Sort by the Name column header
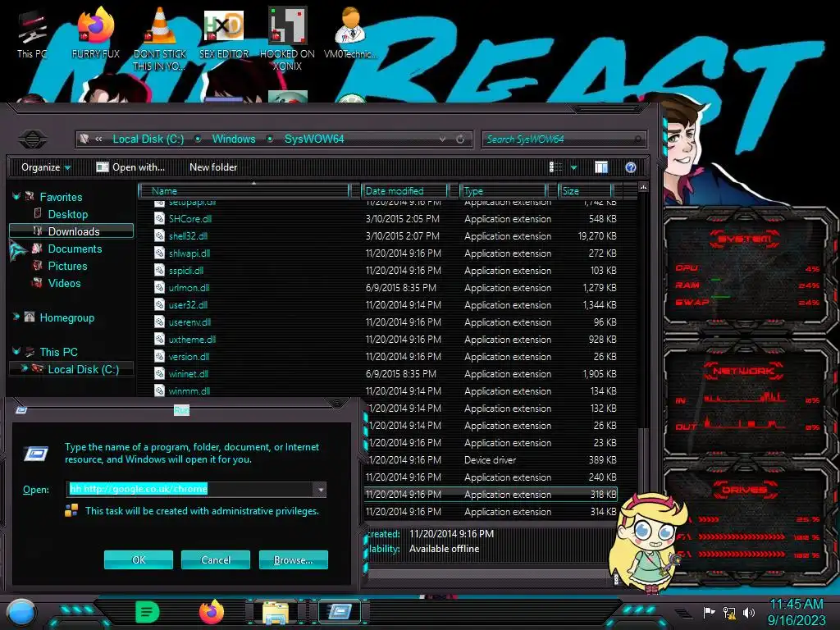840x630 pixels. [244, 190]
